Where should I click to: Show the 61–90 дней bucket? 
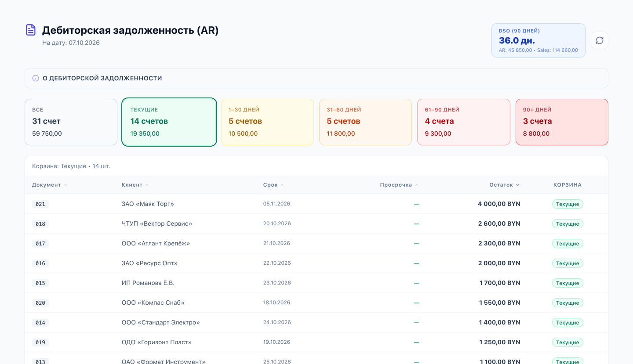point(464,122)
